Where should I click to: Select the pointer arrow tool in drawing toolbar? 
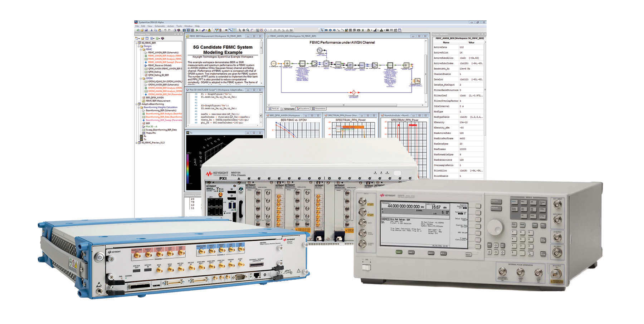point(322,30)
